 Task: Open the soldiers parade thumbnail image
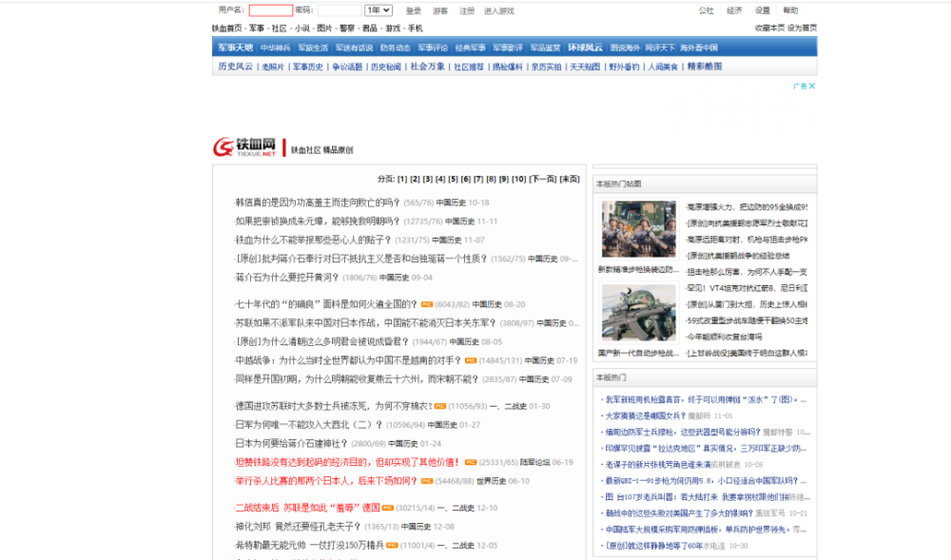coord(638,229)
